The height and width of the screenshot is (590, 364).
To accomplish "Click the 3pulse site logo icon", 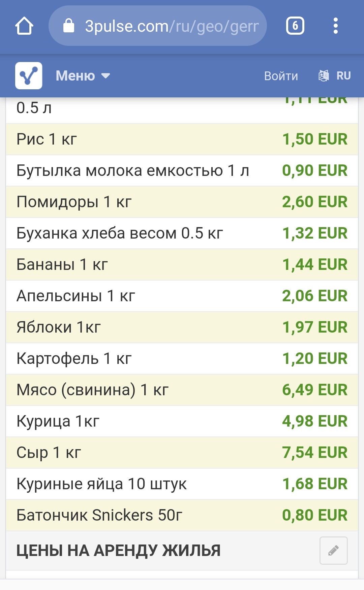I will [x=29, y=75].
